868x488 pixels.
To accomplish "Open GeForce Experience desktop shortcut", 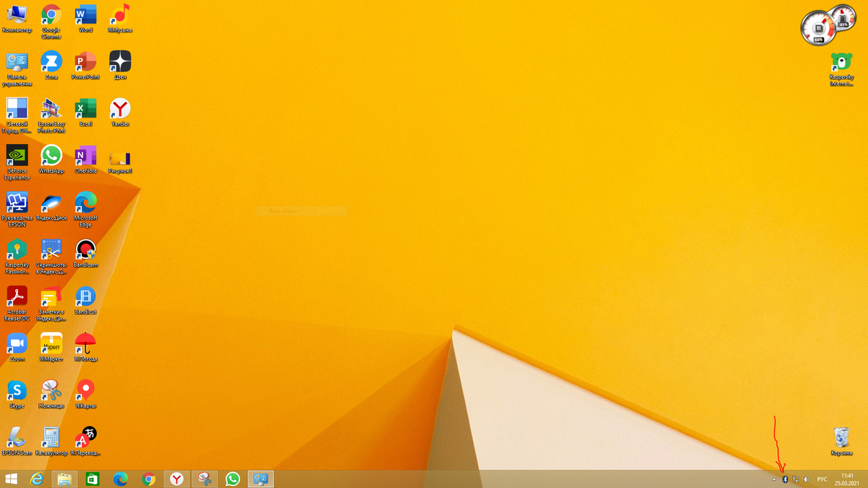I will [x=17, y=163].
